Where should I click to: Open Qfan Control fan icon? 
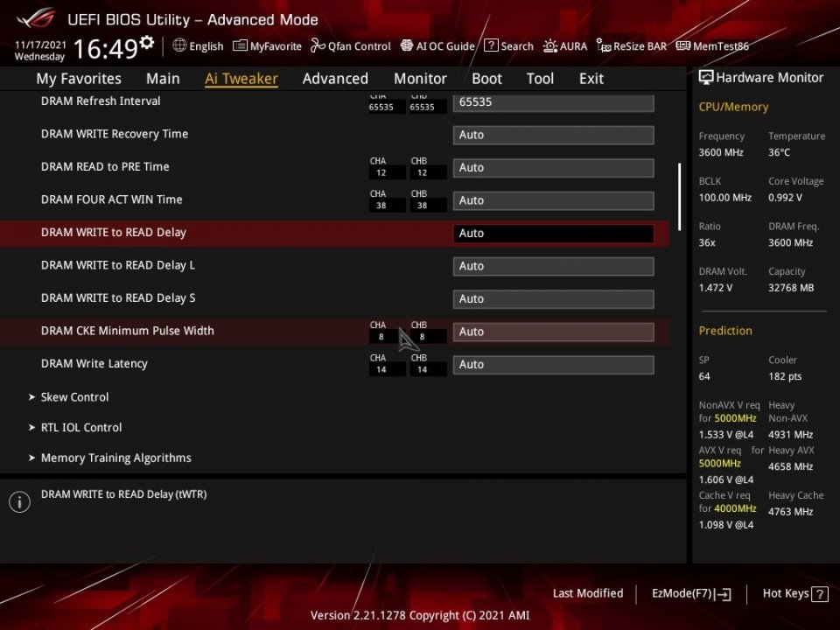[318, 45]
